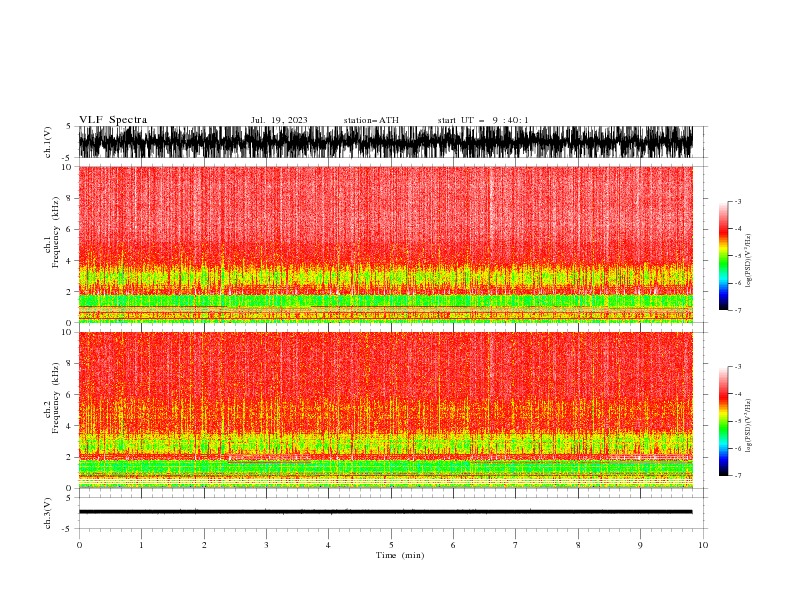Click time axis tick label "1"
Screen dimensions: 792x612
tap(141, 545)
